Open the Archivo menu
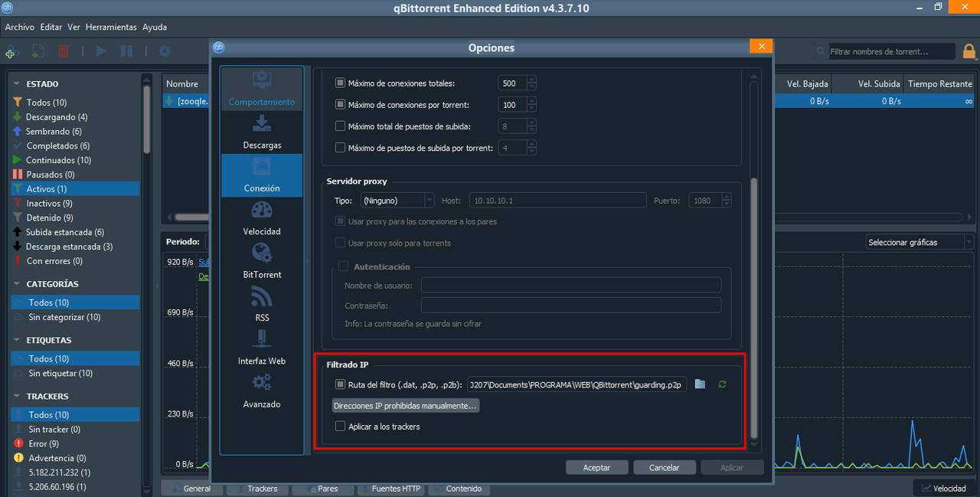 (x=20, y=27)
